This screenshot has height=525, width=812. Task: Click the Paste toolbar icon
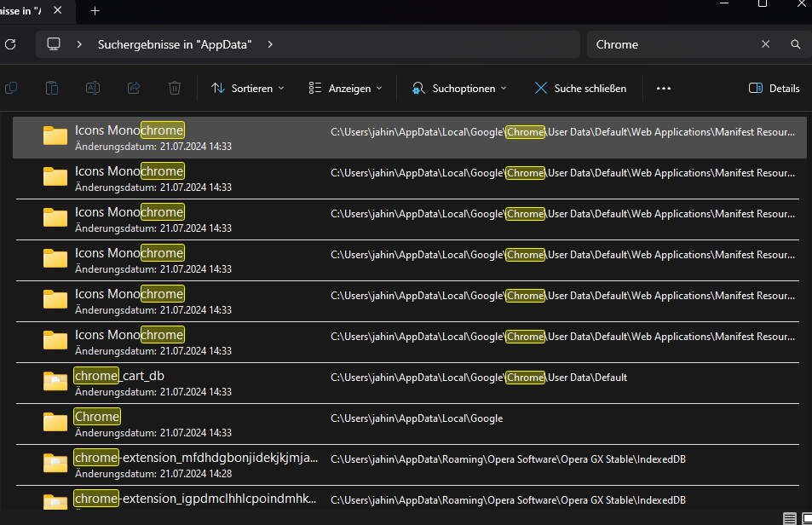tap(52, 88)
